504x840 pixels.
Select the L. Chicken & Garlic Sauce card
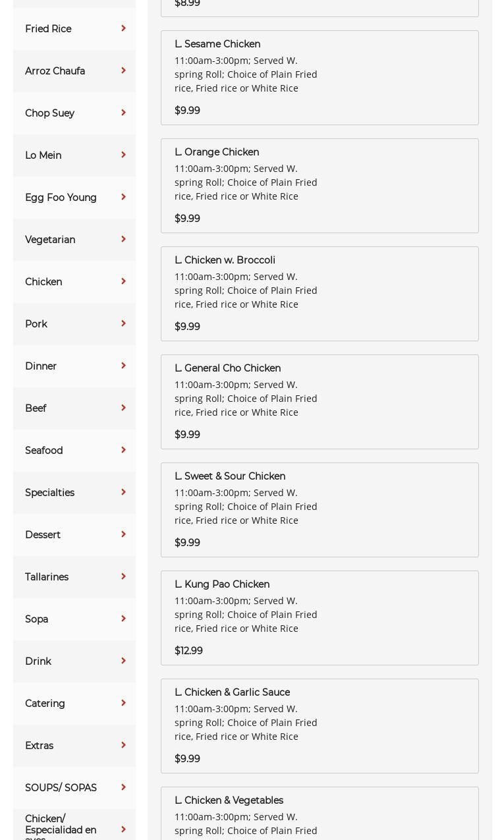point(320,726)
